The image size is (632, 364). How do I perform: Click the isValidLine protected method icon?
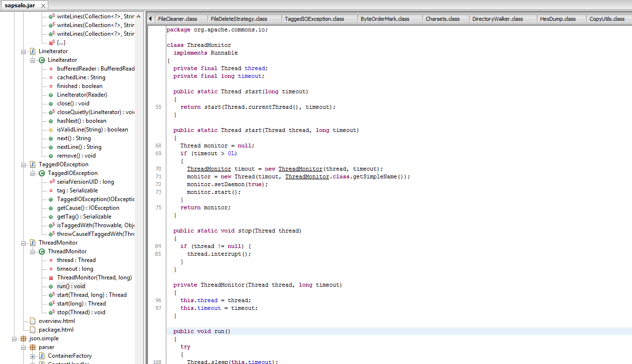(x=51, y=130)
